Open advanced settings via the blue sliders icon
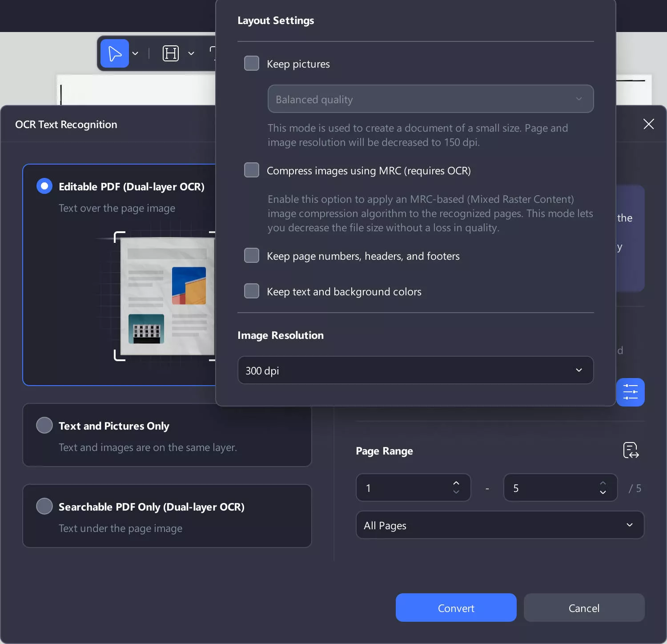This screenshot has height=644, width=667. point(630,392)
